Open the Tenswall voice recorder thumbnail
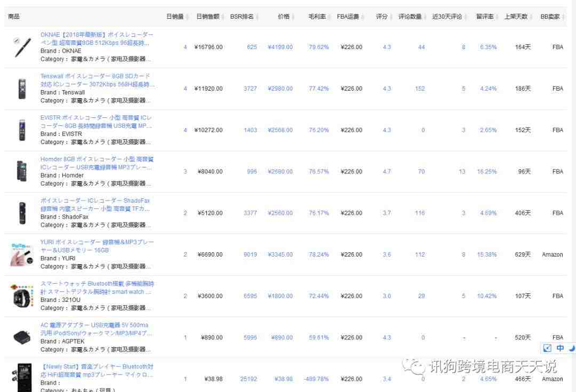576x392 pixels. click(x=22, y=89)
